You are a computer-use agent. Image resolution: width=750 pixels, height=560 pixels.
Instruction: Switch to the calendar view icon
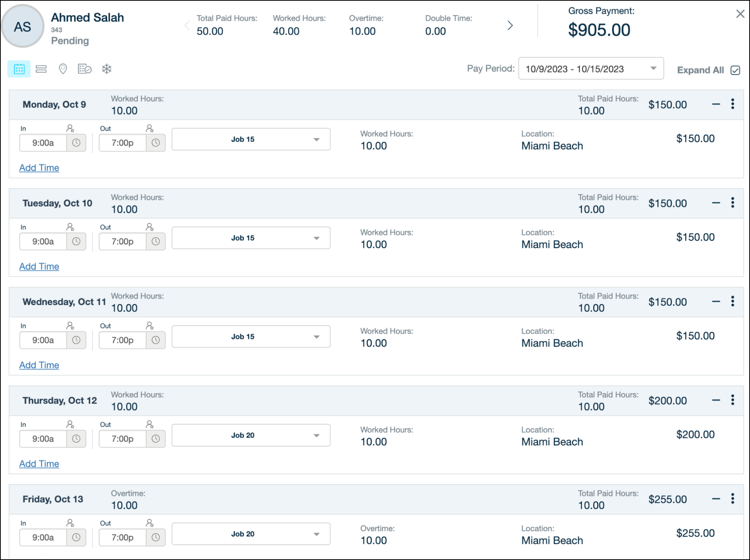coord(19,69)
